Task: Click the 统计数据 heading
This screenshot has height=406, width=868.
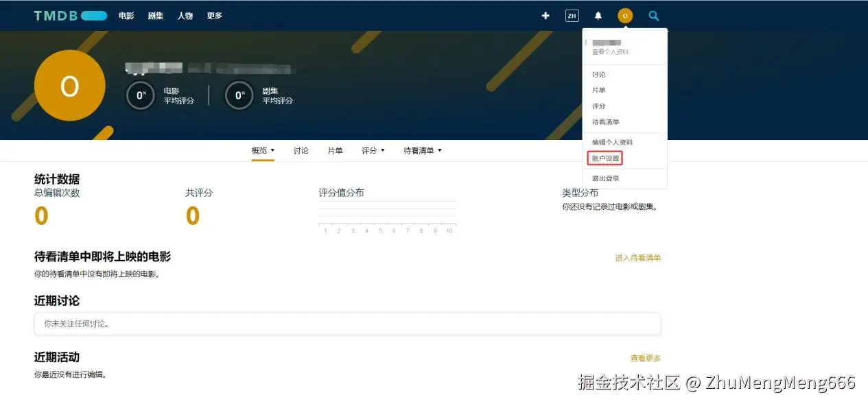Action: tap(57, 180)
